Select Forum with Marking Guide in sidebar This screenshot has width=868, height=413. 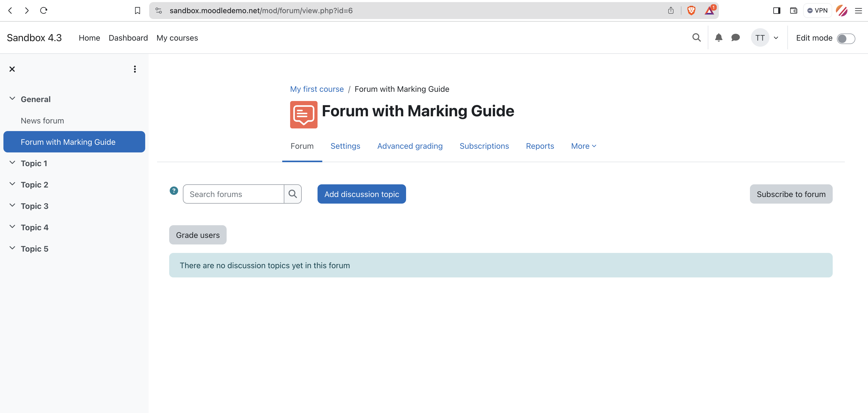74,142
